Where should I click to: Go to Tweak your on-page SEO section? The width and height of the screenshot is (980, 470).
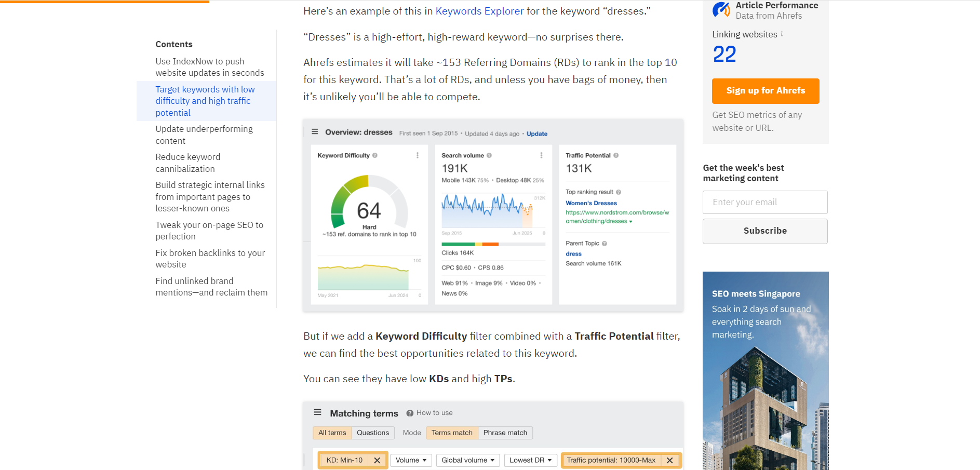click(x=209, y=231)
